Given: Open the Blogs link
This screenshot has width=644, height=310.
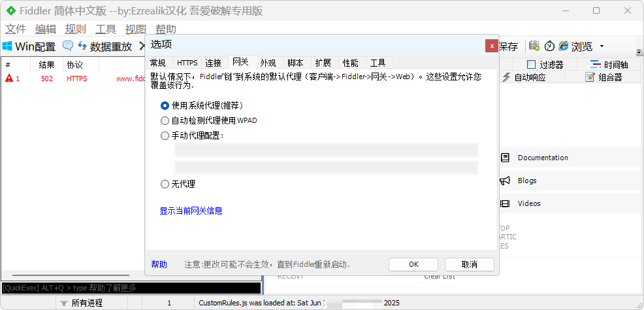Looking at the screenshot, I should pos(527,181).
